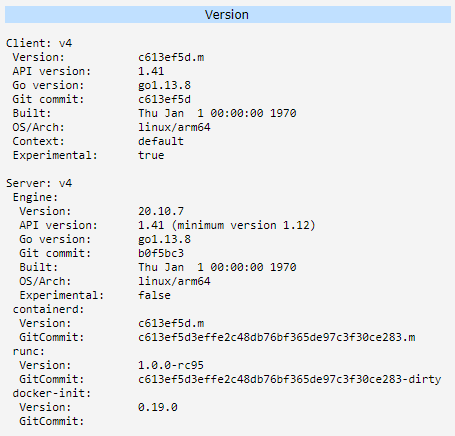Click the Engine: section label
The image size is (455, 436).
coord(35,197)
